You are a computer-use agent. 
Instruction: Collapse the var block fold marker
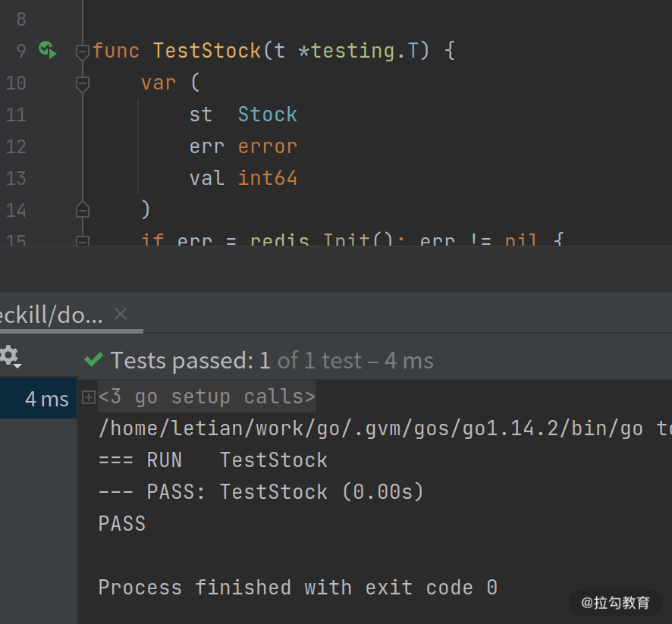pyautogui.click(x=83, y=83)
